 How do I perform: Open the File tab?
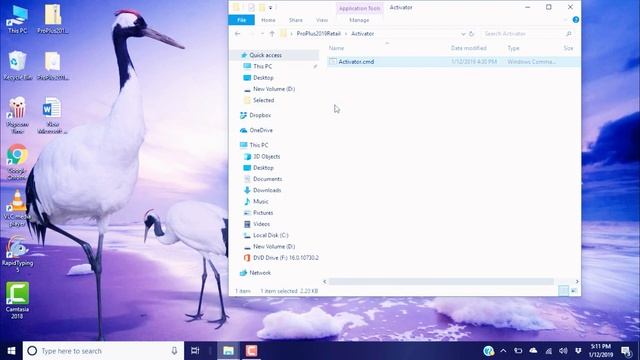coord(241,20)
